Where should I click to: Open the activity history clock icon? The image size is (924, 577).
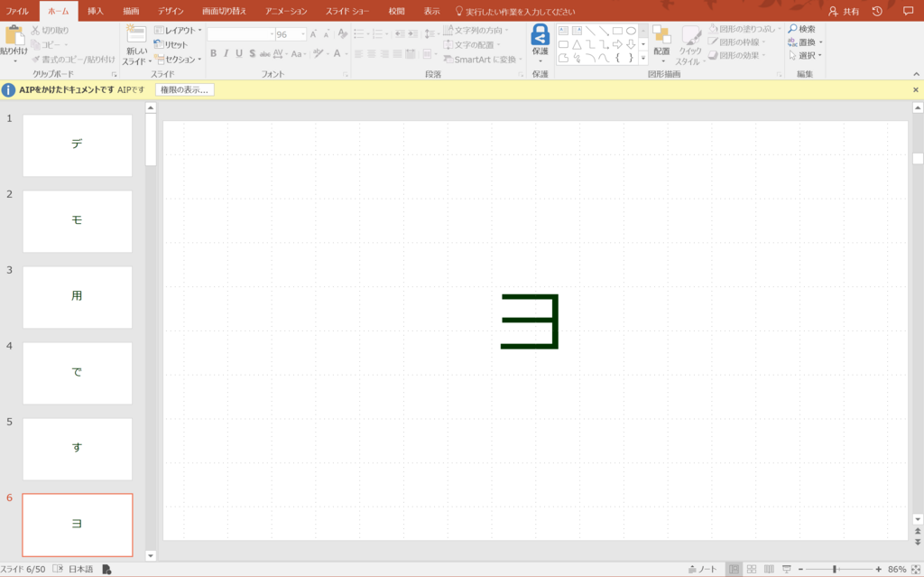877,11
